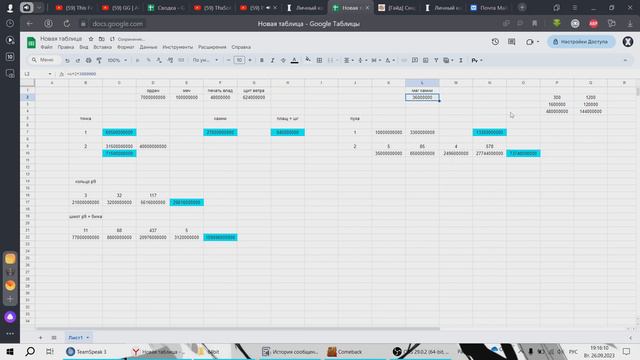Star the Новая таблица document
This screenshot has width=640, height=360.
(91, 39)
